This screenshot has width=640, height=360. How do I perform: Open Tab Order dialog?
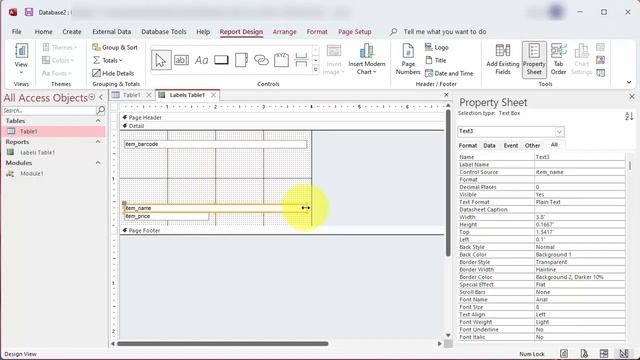tap(558, 59)
